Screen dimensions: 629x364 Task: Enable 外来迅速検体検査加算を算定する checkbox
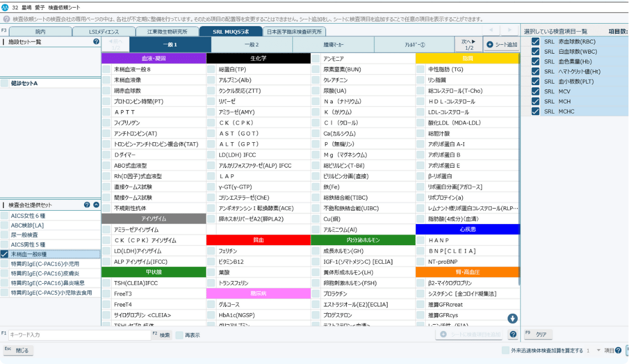[505, 350]
